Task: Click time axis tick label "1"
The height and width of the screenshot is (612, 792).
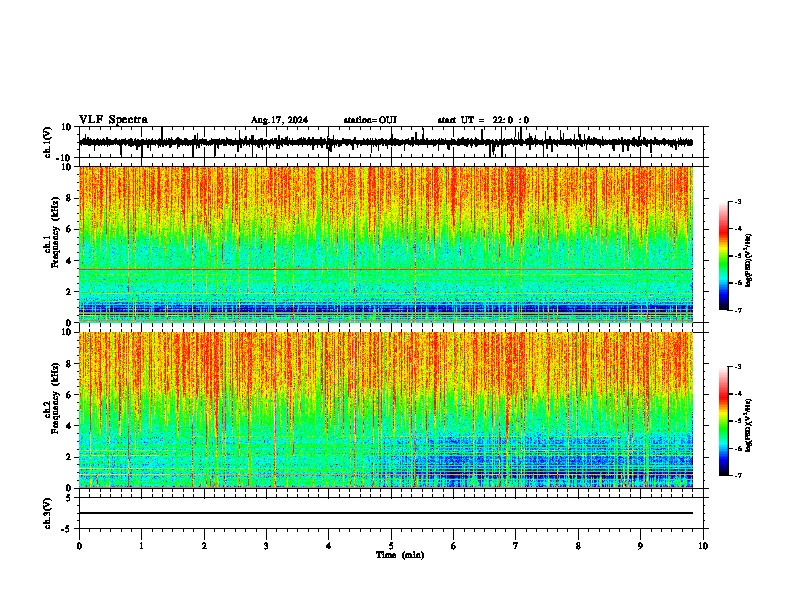Action: click(x=141, y=546)
